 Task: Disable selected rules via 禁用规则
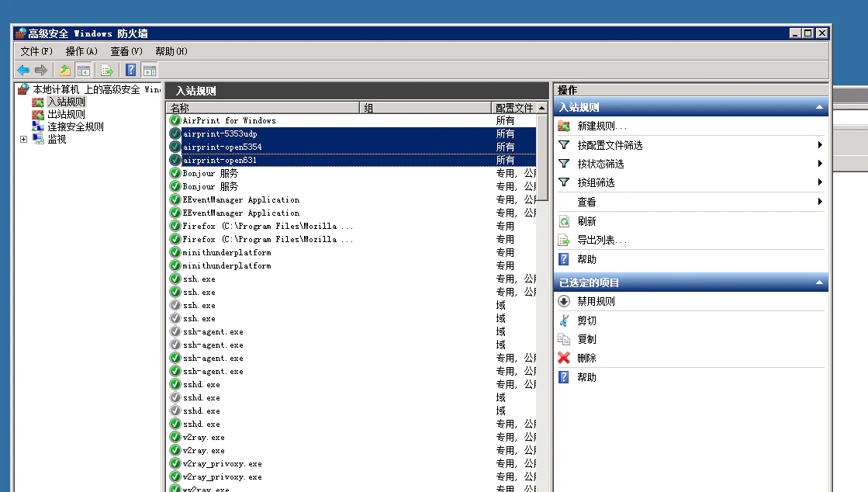pyautogui.click(x=596, y=302)
